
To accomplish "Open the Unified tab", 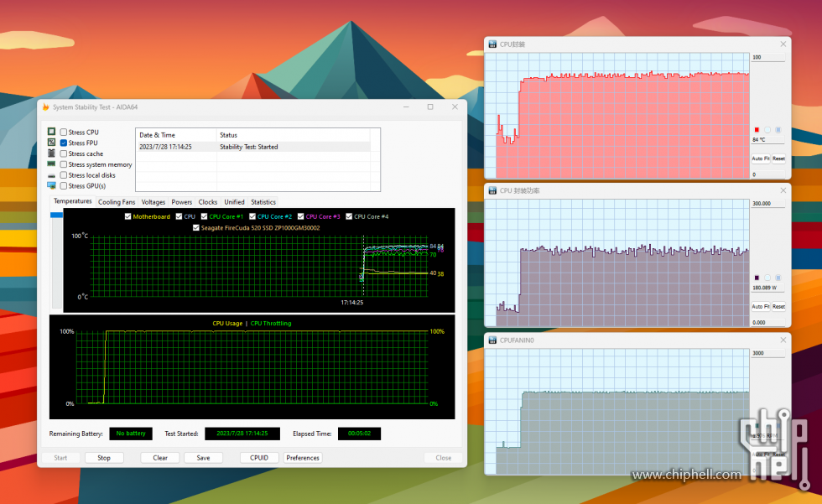I will click(x=234, y=202).
